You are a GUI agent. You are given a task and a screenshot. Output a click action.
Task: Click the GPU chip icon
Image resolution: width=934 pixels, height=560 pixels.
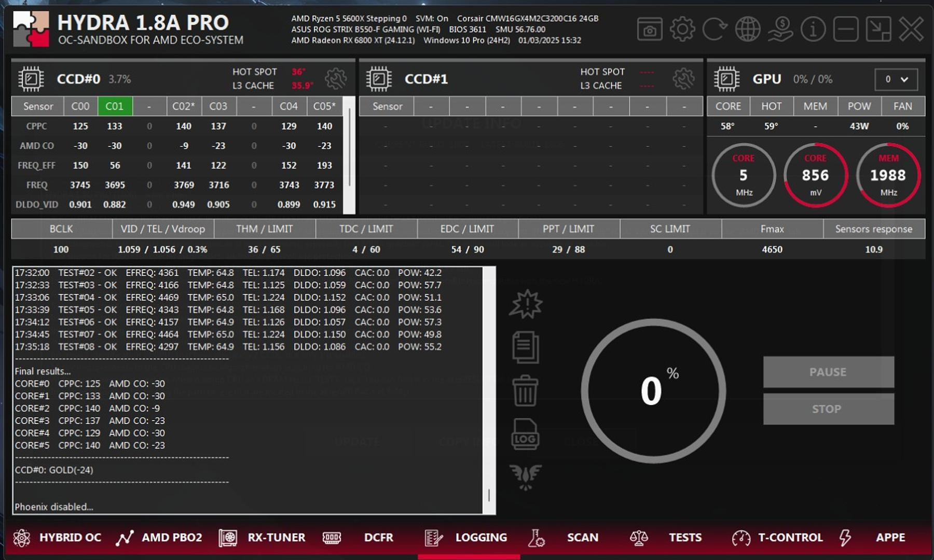(x=726, y=79)
